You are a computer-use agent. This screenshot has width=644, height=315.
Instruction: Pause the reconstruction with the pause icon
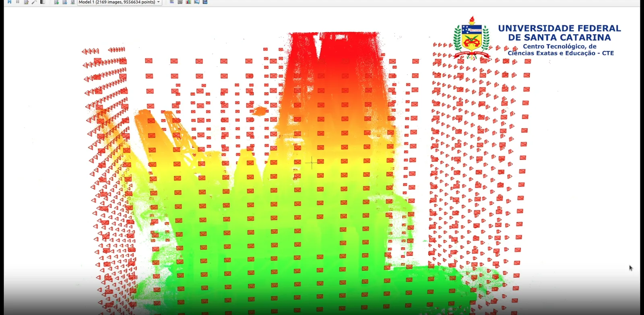pyautogui.click(x=18, y=2)
